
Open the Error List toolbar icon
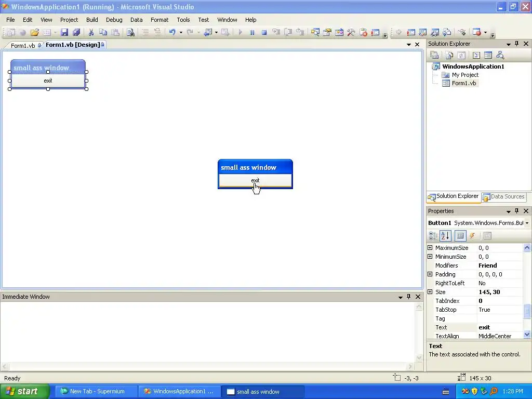pyautogui.click(x=363, y=33)
